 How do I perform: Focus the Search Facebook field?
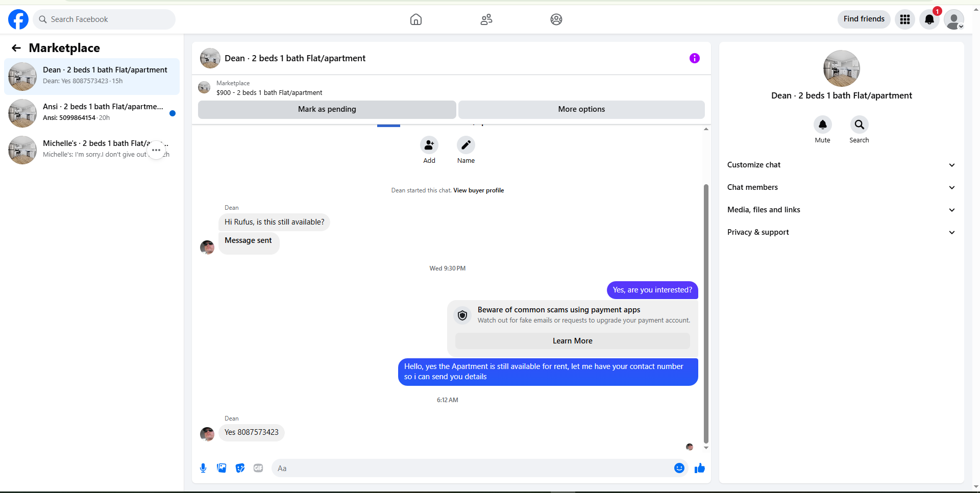(104, 19)
